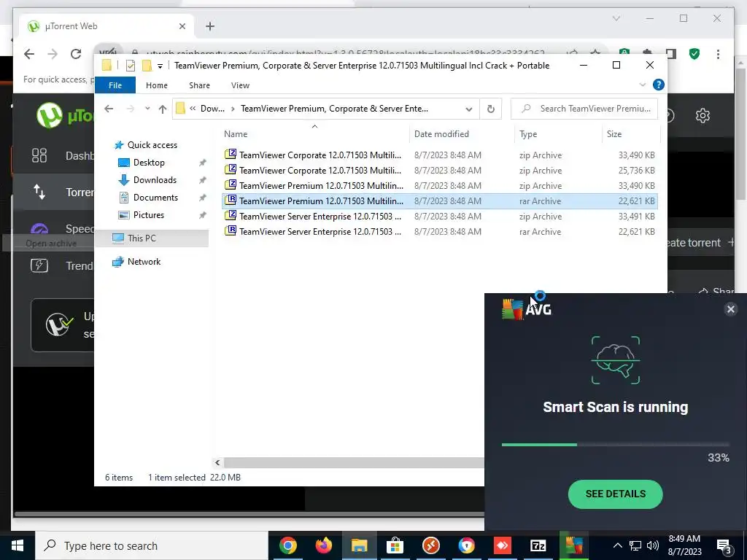The height and width of the screenshot is (560, 747).
Task: Select the TeamViewer Premium zip Archive file
Action: 440,186
